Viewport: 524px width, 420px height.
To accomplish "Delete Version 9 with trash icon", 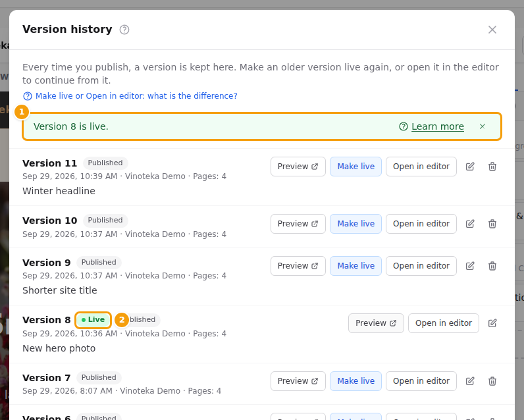I will [x=492, y=266].
